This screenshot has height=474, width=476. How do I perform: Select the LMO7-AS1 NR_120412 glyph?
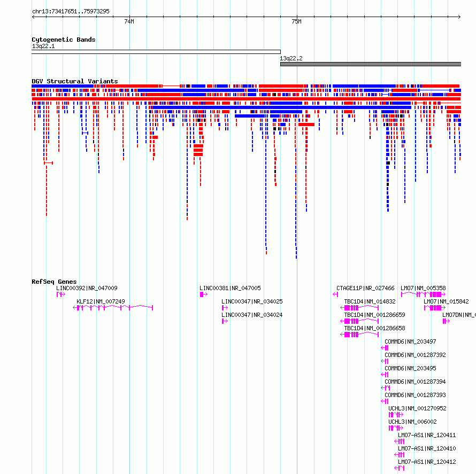pos(400,468)
